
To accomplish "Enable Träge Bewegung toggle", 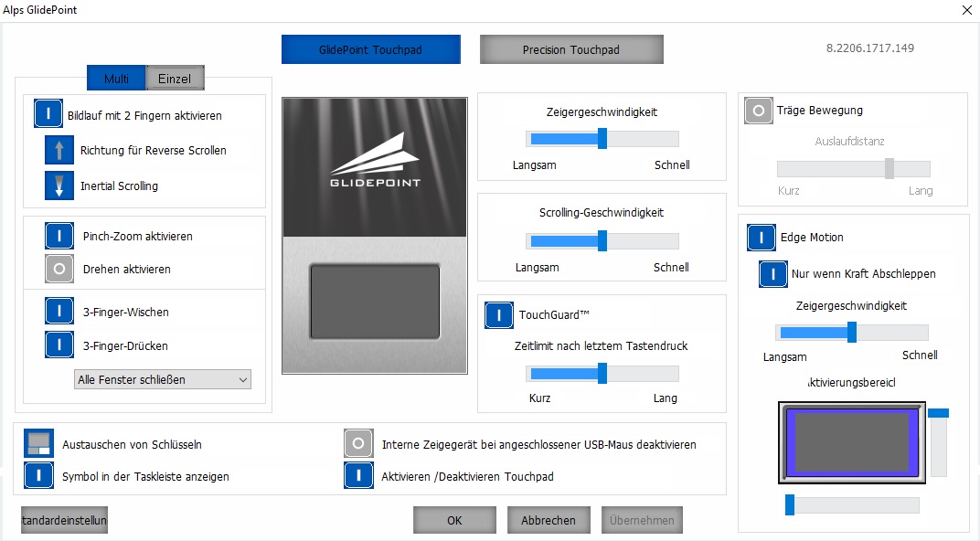I will click(759, 111).
